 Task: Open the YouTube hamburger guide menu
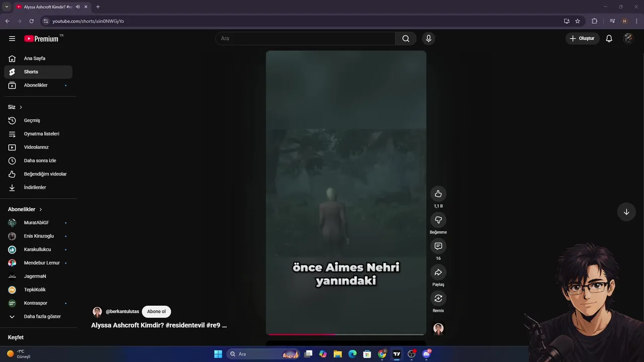(x=12, y=38)
